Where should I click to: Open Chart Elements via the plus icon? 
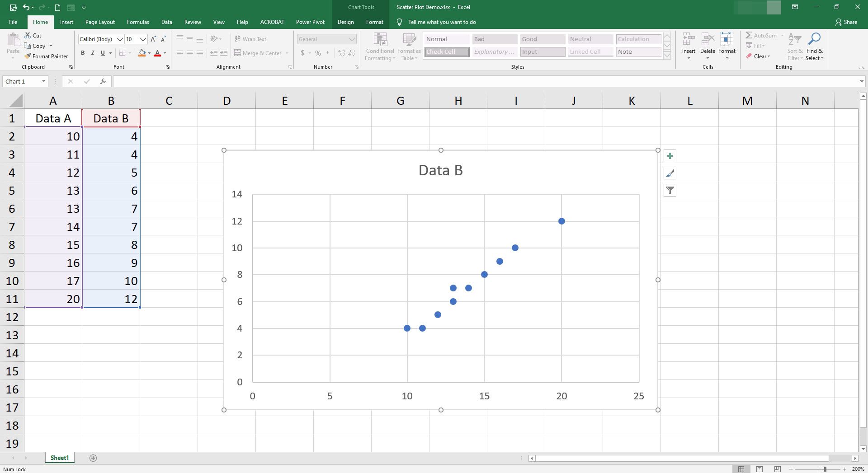[x=670, y=155]
